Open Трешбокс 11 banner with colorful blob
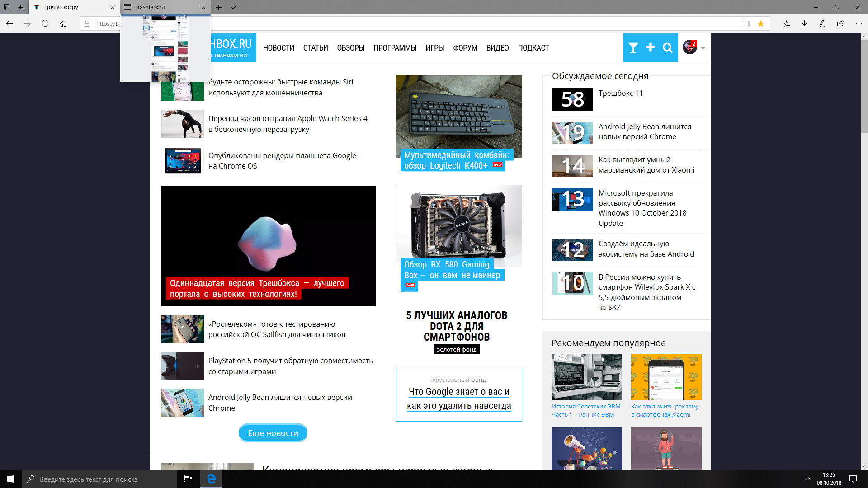This screenshot has width=868, height=488. coord(268,246)
